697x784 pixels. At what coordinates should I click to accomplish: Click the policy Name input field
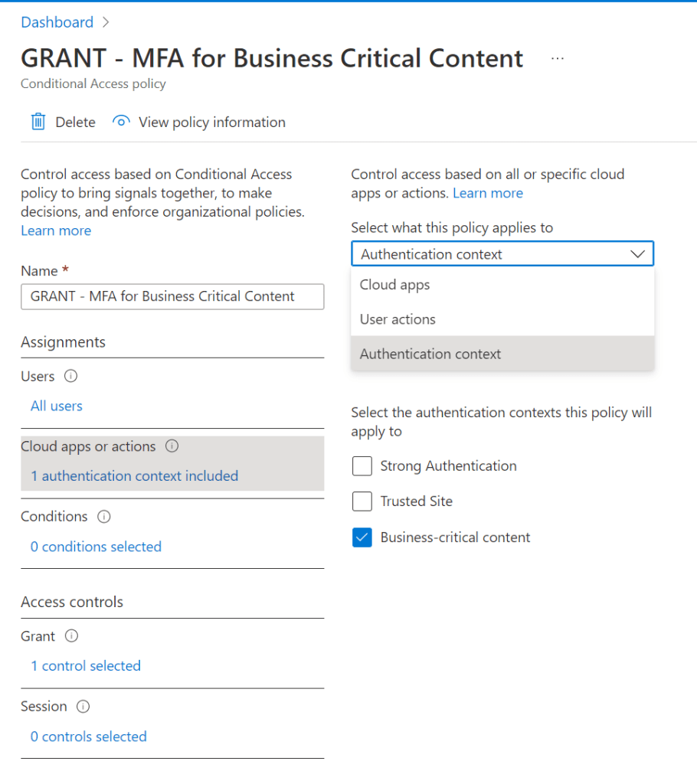pos(172,296)
